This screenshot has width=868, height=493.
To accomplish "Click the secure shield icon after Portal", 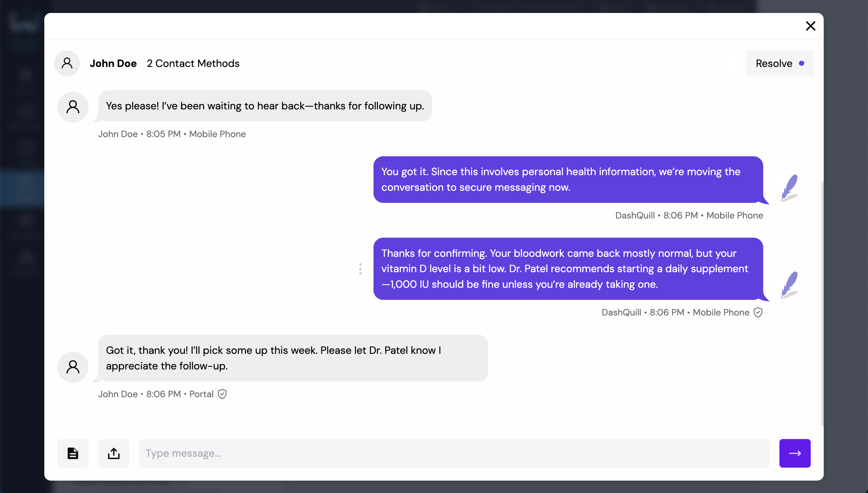I will click(x=222, y=394).
